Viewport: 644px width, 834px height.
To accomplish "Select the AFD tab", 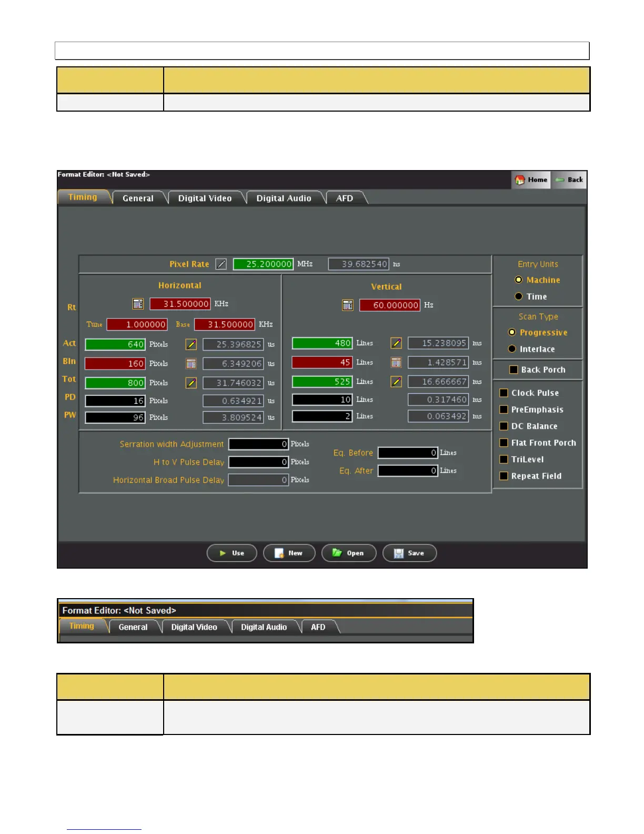I will coord(345,198).
